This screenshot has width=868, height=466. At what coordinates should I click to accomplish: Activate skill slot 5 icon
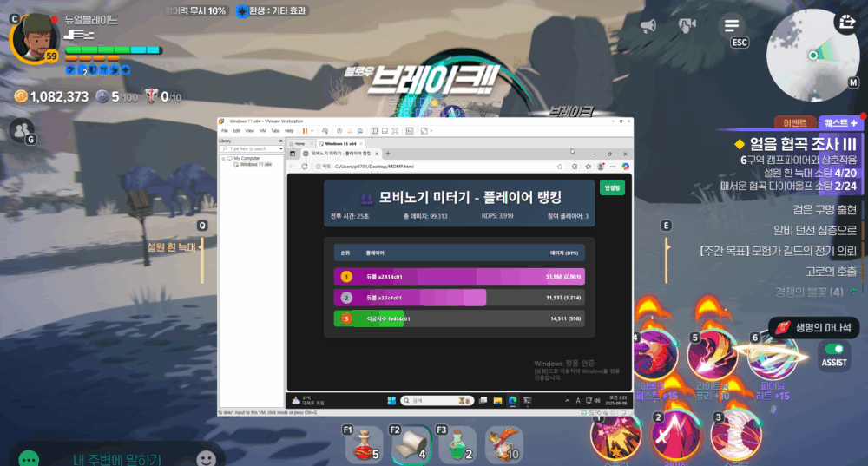pos(713,356)
